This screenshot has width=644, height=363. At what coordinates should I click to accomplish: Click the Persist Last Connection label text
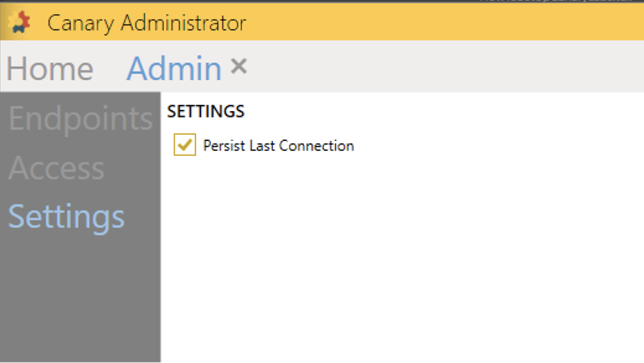click(x=278, y=146)
